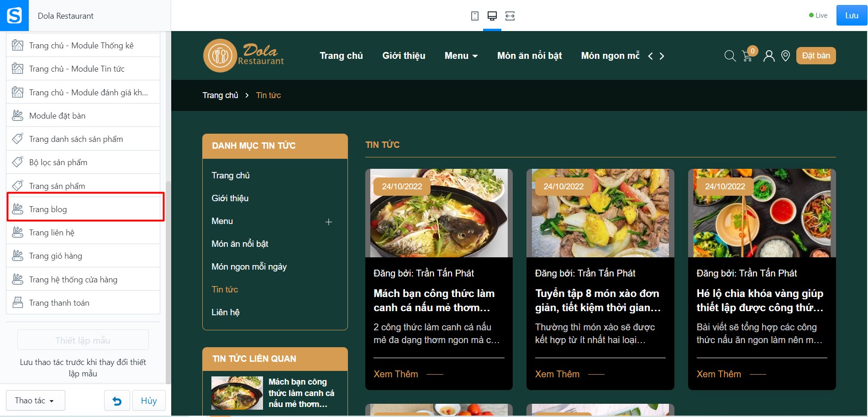This screenshot has height=417, width=868.
Task: Click Xem Thêm on 8 món xào article
Action: click(570, 374)
